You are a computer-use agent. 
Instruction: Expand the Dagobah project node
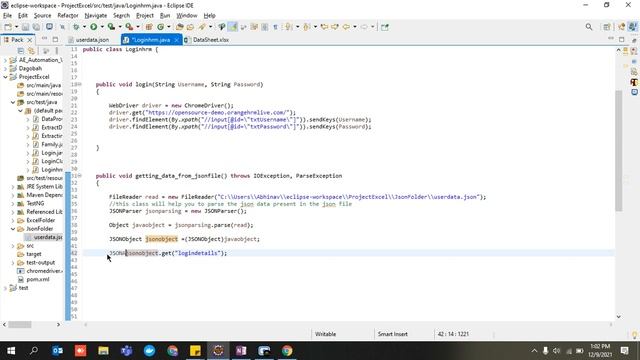[5, 69]
